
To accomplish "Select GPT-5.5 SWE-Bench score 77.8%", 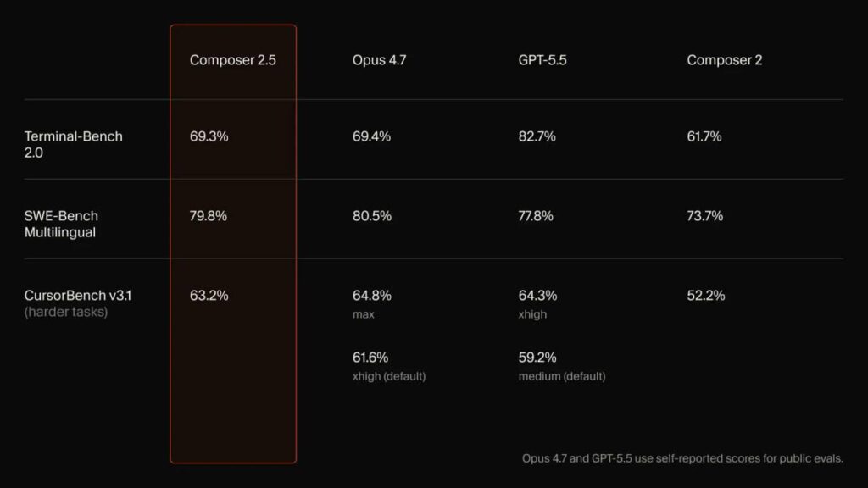I will tap(536, 216).
